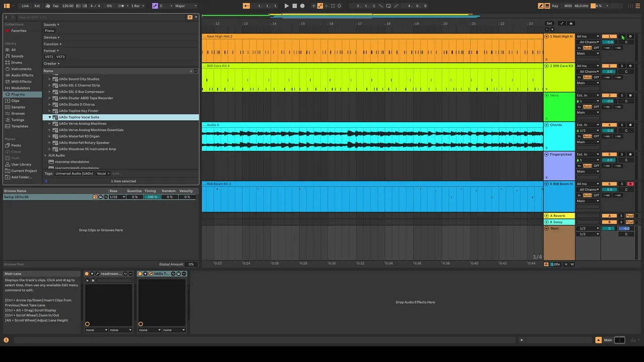
Task: Toggle the computer MIDI keyboard icon
Action: coord(547,6)
